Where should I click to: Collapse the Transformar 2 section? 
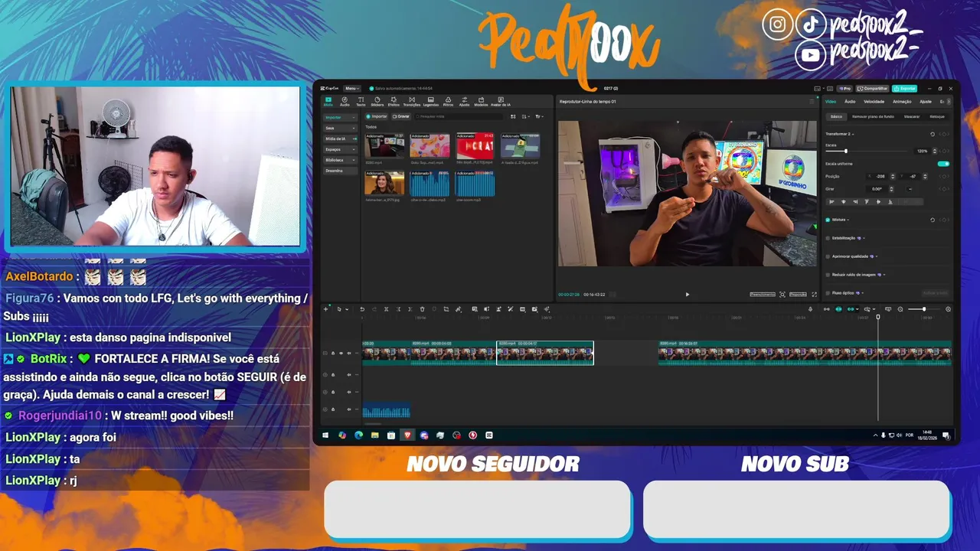(x=853, y=134)
